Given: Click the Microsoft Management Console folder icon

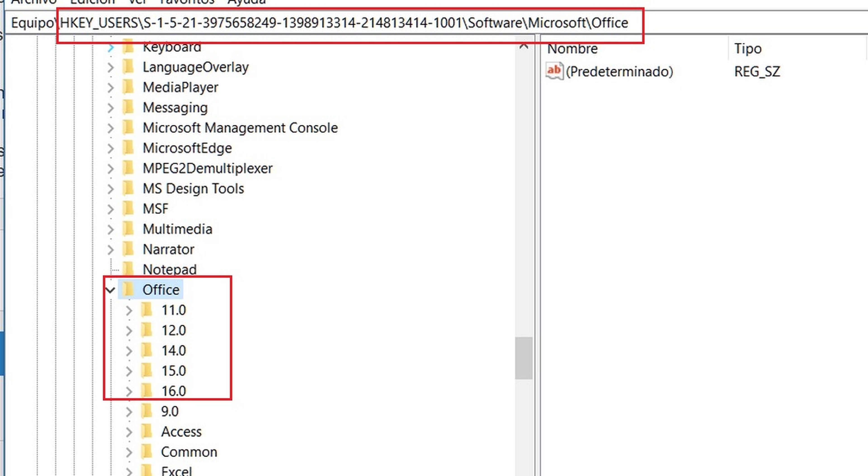Looking at the screenshot, I should coord(128,127).
